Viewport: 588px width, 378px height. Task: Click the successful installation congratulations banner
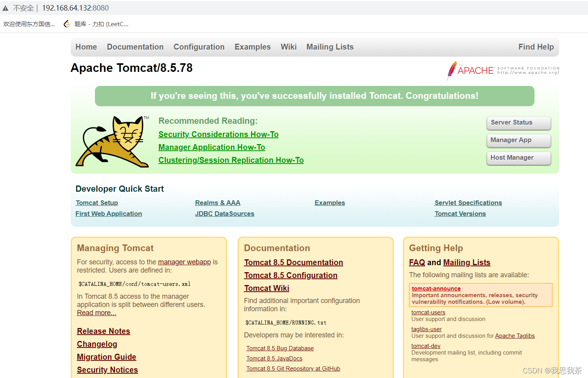pos(315,96)
